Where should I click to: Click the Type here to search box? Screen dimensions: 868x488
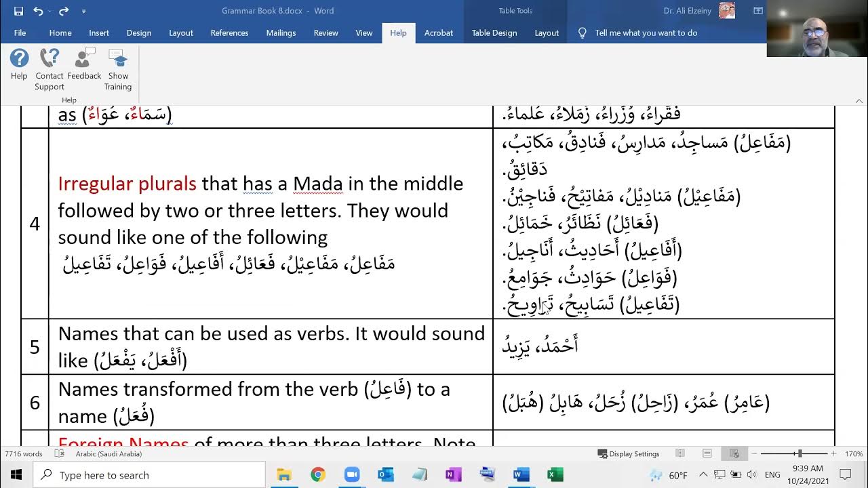(x=149, y=475)
